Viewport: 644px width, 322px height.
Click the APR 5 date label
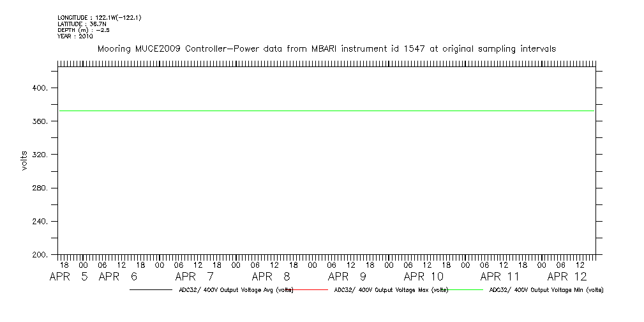point(71,277)
